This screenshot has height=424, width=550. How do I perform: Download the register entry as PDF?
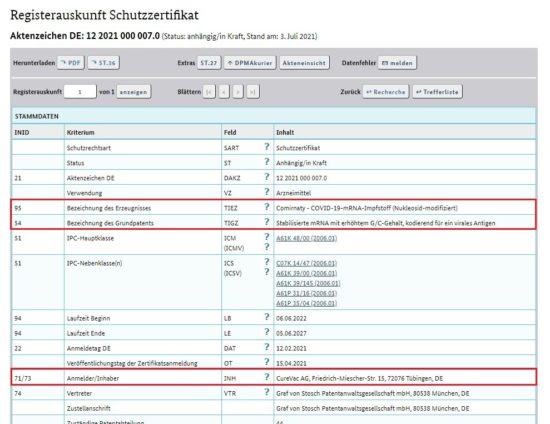[71, 63]
